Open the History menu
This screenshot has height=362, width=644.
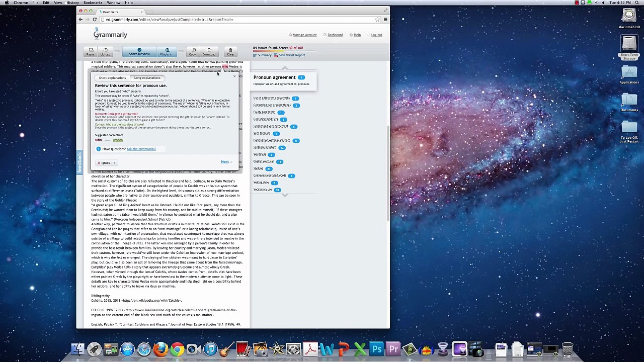tap(72, 3)
